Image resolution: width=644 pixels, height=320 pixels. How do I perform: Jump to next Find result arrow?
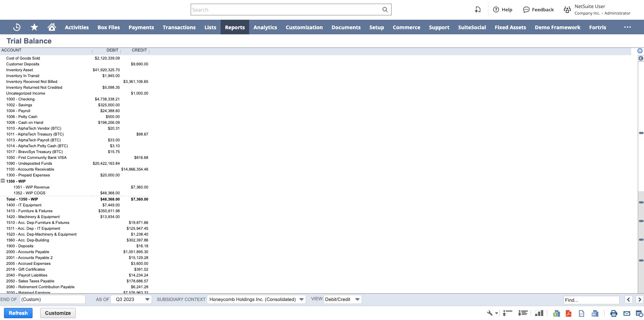point(639,300)
